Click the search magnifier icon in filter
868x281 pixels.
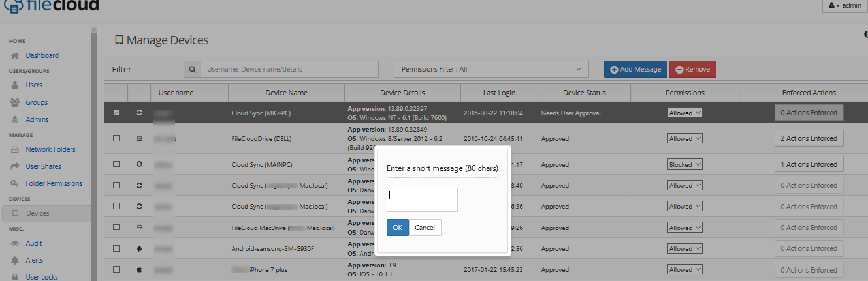pos(192,69)
